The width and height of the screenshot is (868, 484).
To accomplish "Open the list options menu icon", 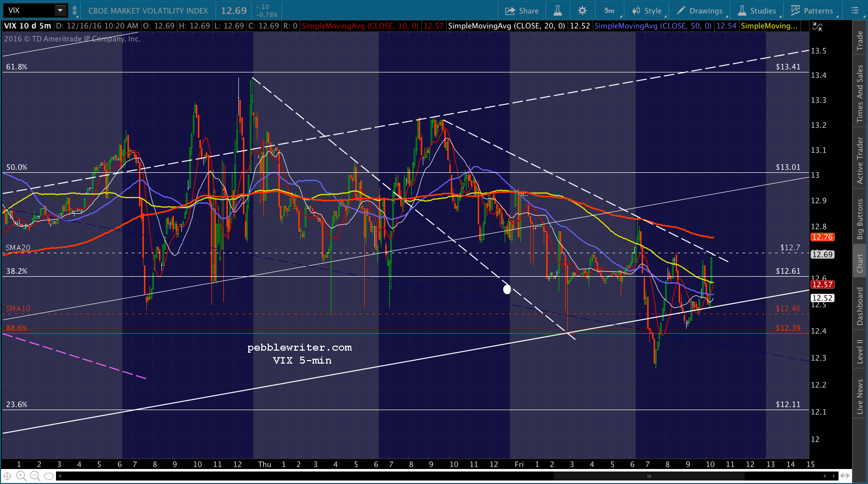I will 854,10.
